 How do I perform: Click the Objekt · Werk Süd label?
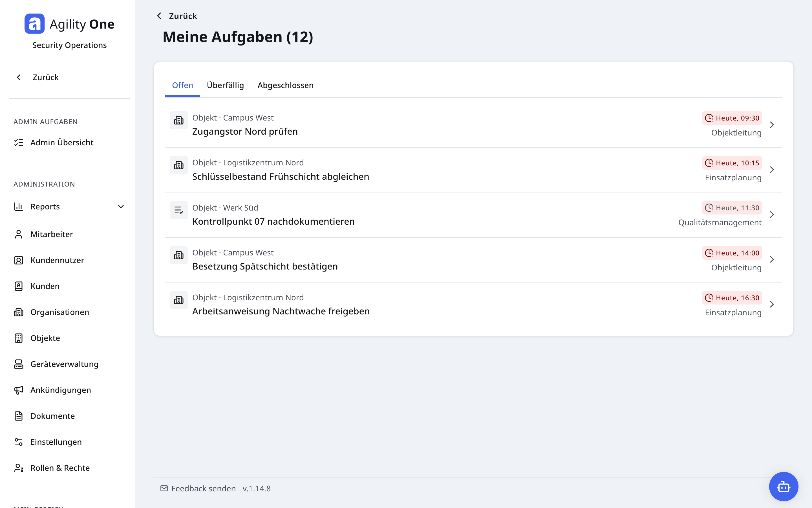coord(225,208)
